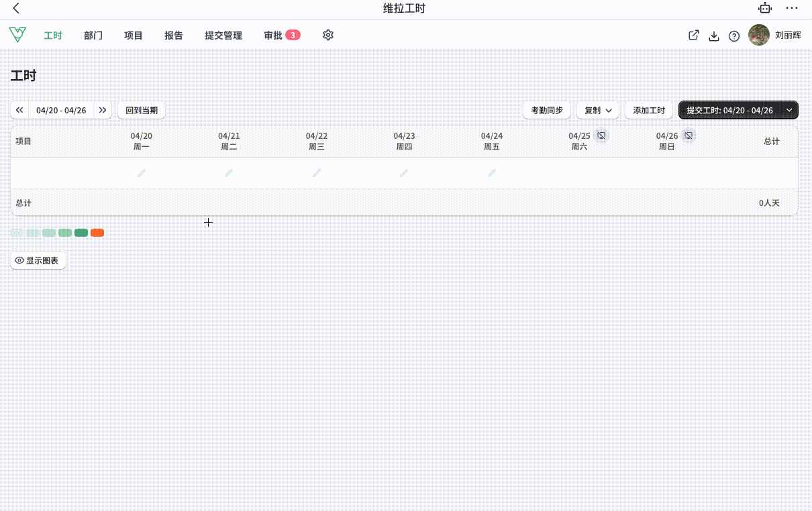Click the 04/26 Sunday non-working day icon

coord(689,135)
